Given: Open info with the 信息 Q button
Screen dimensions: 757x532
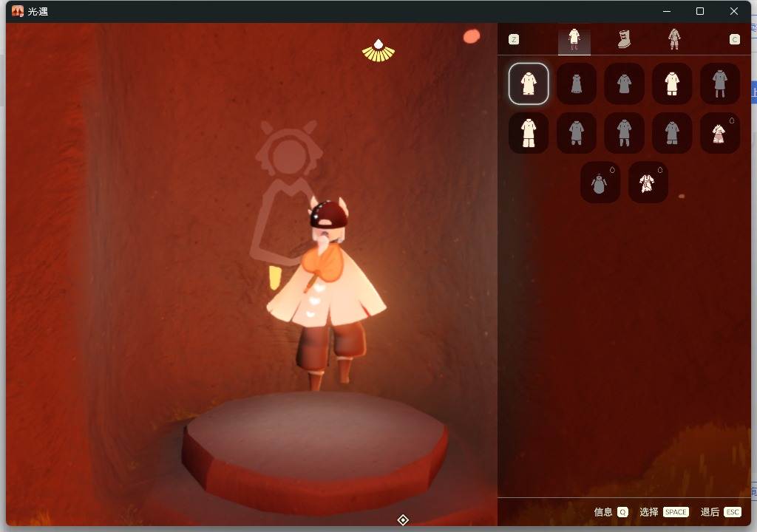Looking at the screenshot, I should click(611, 512).
